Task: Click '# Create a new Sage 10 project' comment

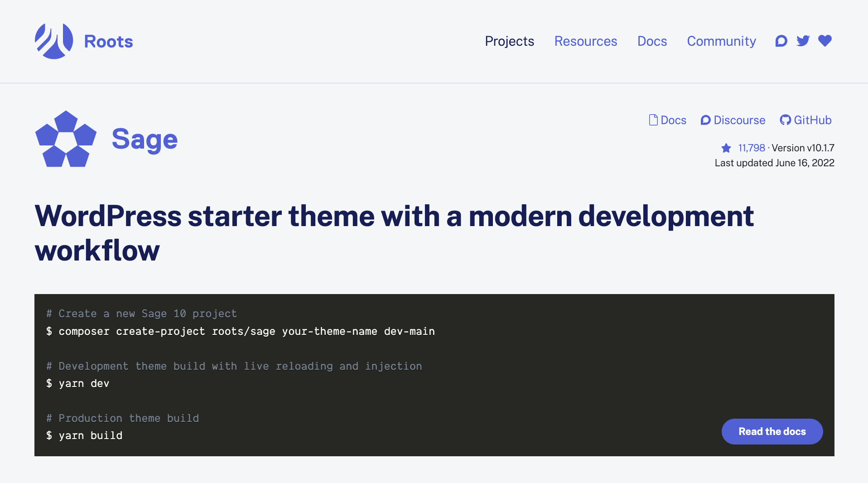Action: 141,314
